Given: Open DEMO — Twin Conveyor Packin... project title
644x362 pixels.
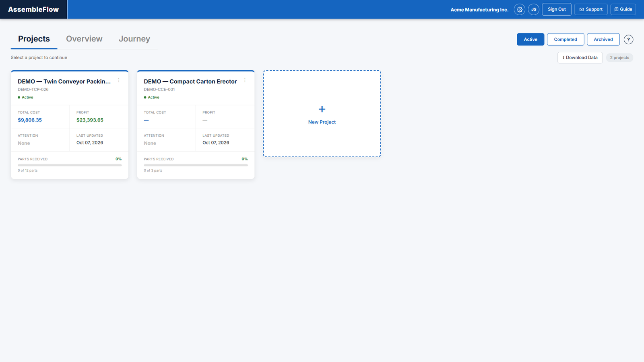Looking at the screenshot, I should coord(64,81).
